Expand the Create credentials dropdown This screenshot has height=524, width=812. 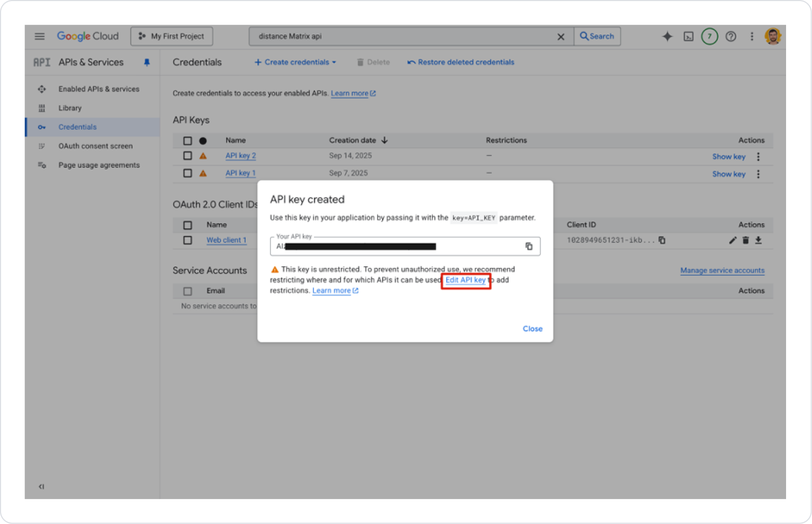[295, 62]
